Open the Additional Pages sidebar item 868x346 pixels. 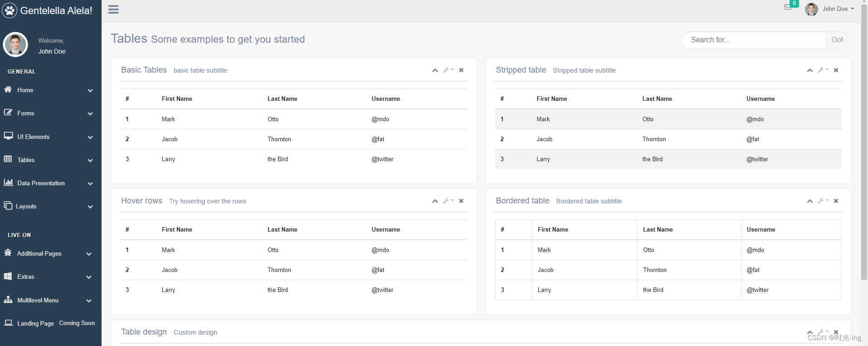51,253
